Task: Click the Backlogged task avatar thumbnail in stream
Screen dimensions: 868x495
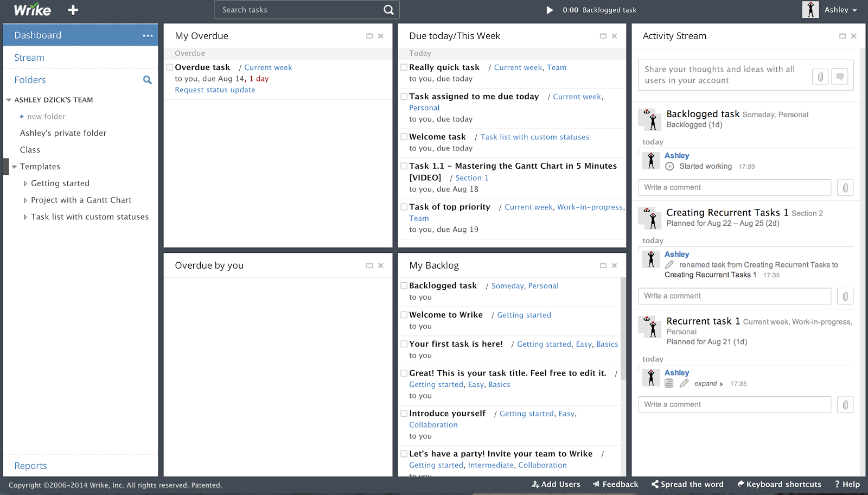Action: point(649,119)
